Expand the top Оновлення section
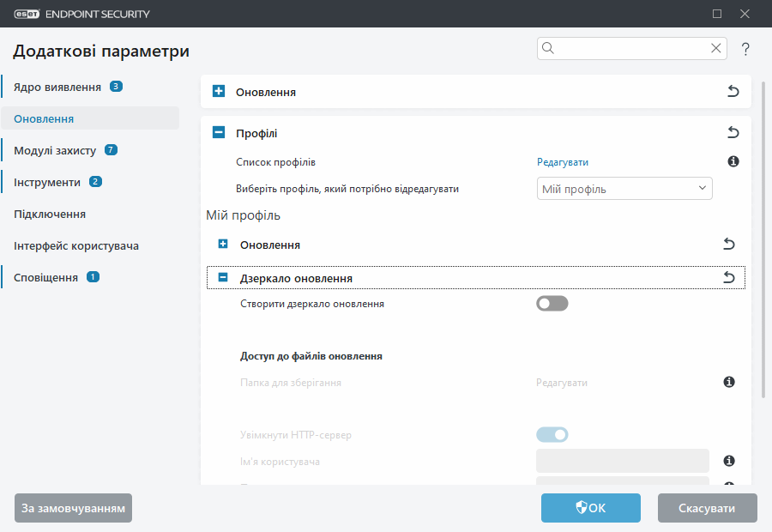 pos(219,91)
